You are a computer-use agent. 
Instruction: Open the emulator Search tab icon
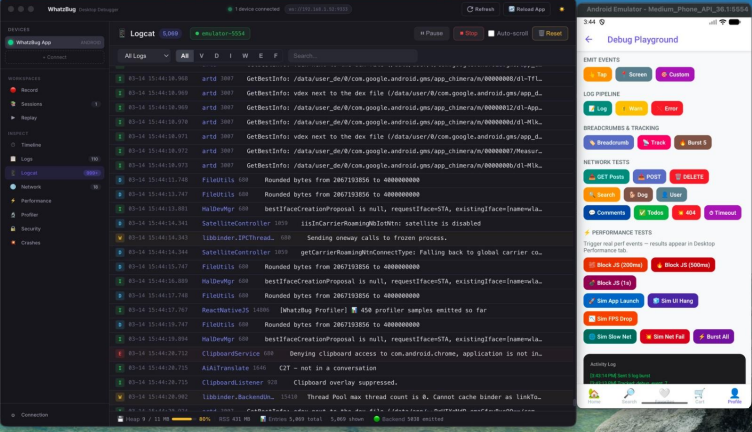coord(629,395)
